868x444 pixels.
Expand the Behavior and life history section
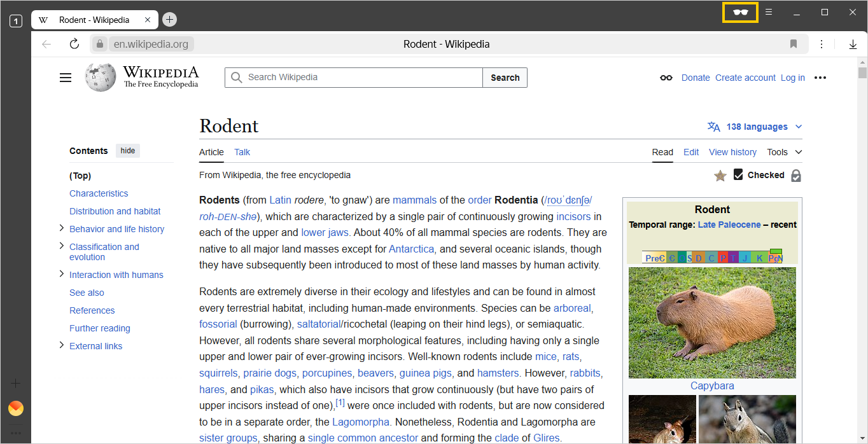point(62,228)
